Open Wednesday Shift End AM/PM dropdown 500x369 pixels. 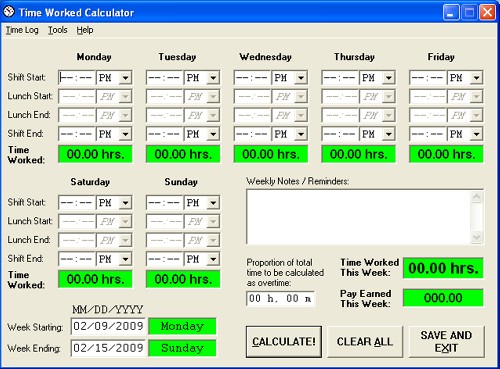(301, 134)
